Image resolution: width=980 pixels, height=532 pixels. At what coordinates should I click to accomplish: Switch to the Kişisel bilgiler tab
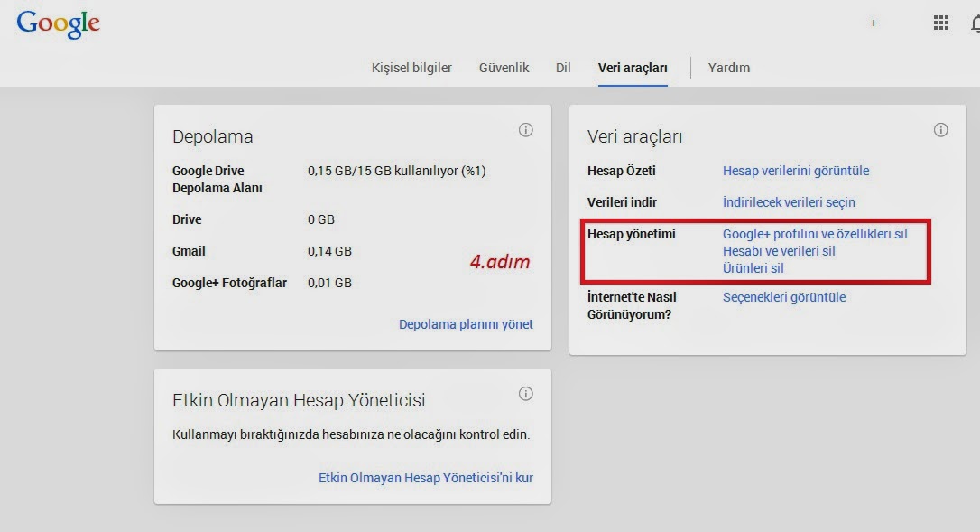pyautogui.click(x=411, y=68)
